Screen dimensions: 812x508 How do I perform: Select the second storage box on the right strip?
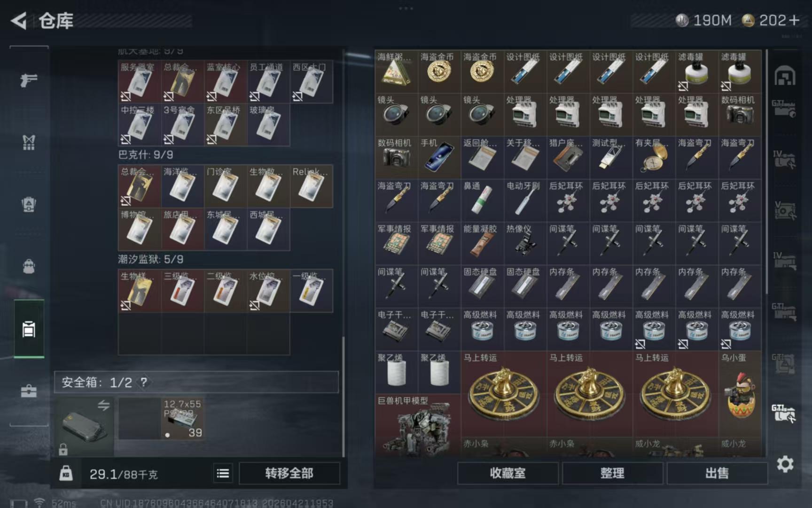point(784,108)
